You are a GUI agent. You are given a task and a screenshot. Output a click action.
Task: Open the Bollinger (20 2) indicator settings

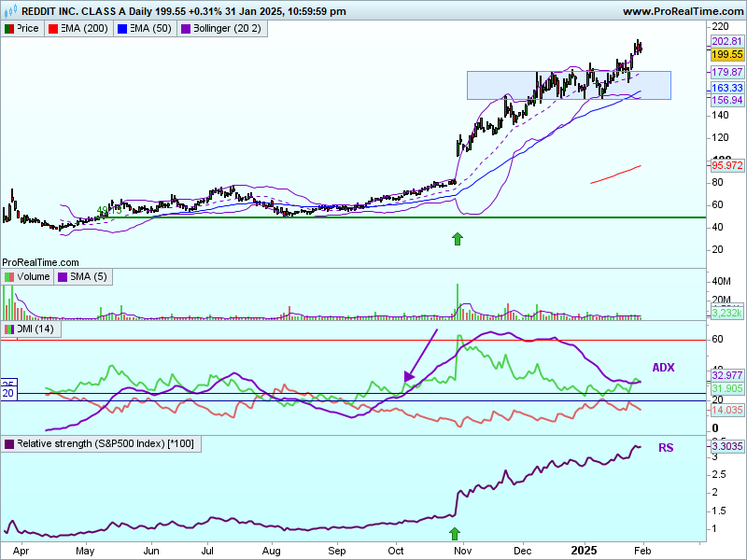pyautogui.click(x=226, y=29)
